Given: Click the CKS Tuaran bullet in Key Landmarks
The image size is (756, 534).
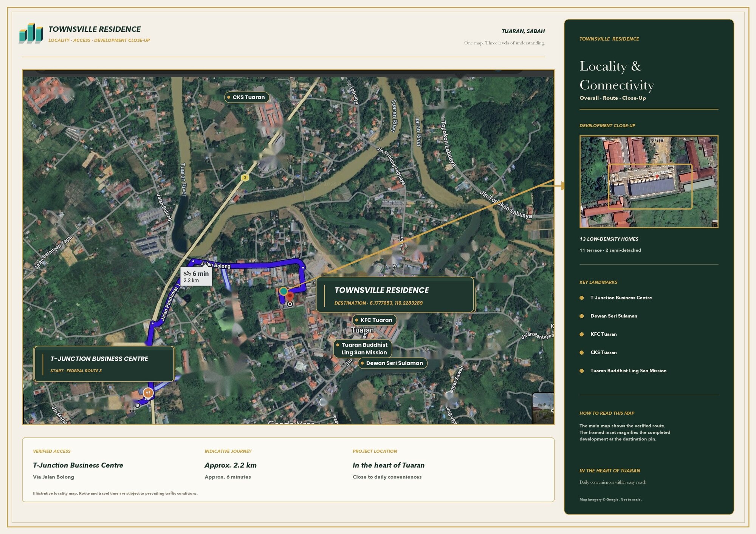Looking at the screenshot, I should [581, 353].
